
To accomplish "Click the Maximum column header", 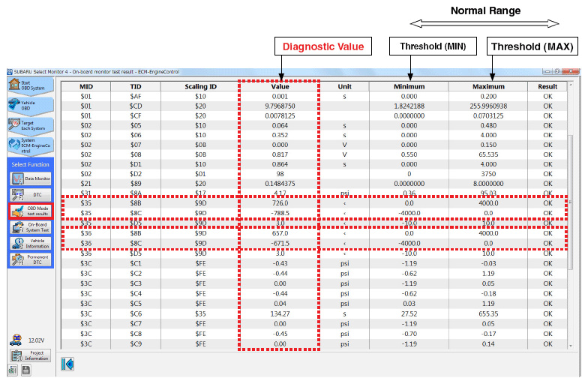I will point(488,86).
